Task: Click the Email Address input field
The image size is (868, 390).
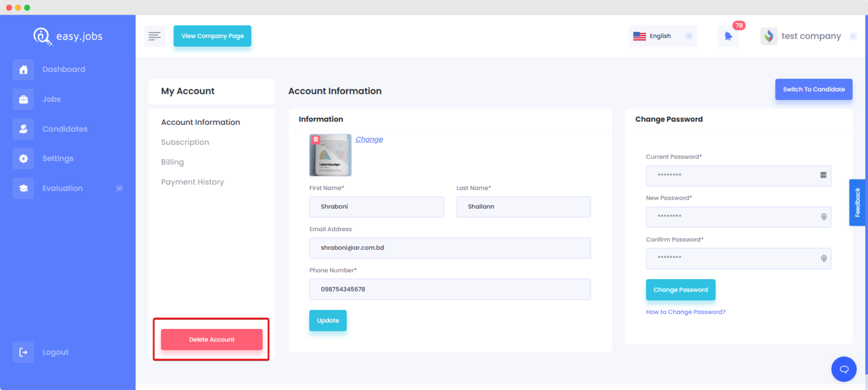Action: pos(450,248)
